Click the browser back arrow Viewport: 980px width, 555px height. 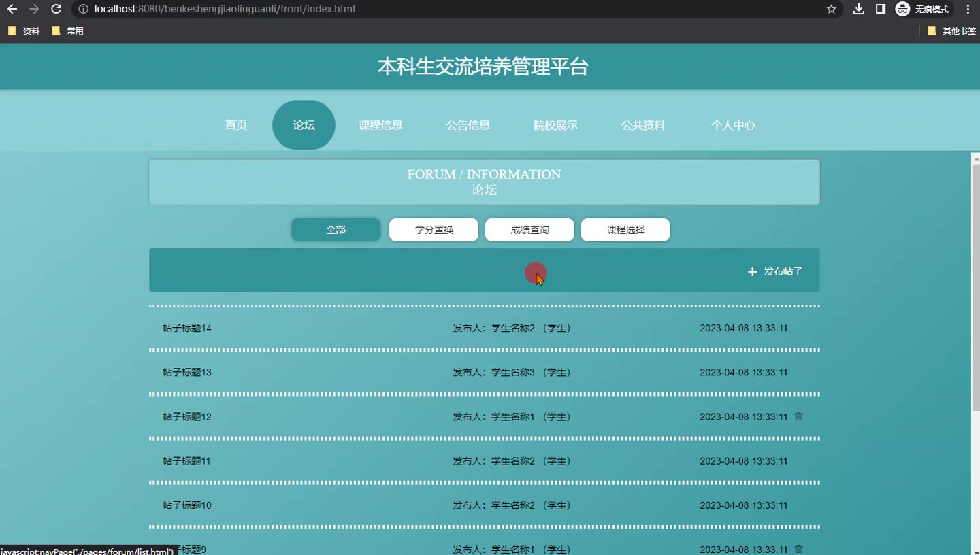[12, 9]
